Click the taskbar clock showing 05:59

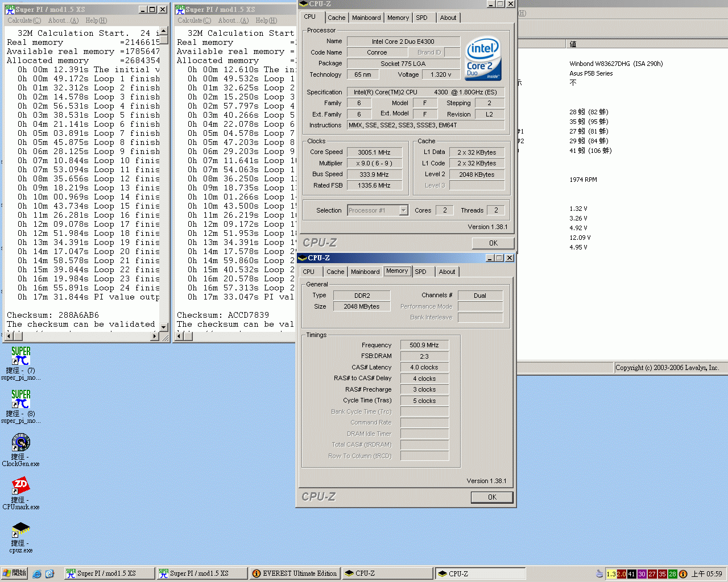pyautogui.click(x=706, y=574)
